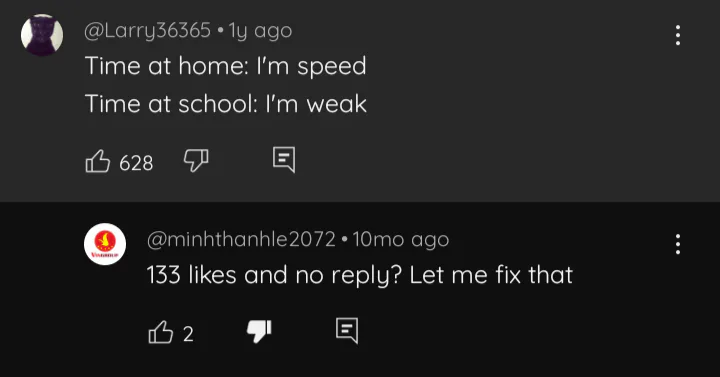
Task: Open the three-dot menu for Larry36365's comment
Action: (678, 35)
